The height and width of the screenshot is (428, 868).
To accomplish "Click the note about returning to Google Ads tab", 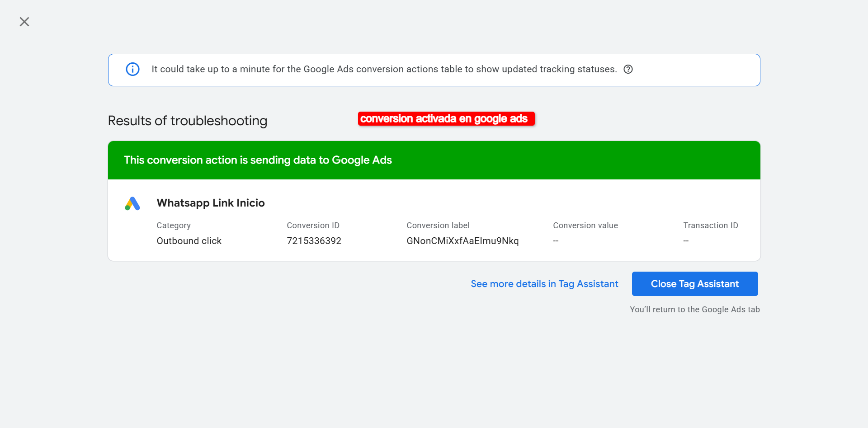I will [695, 310].
